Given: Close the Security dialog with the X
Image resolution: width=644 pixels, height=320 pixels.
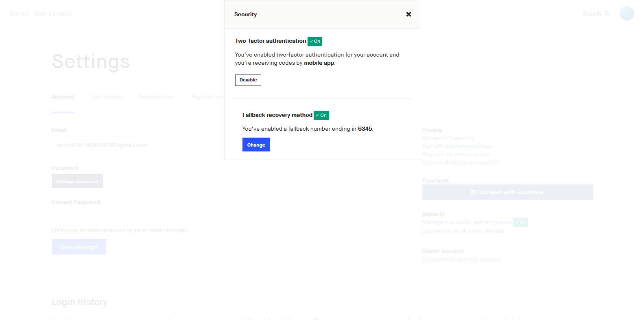Looking at the screenshot, I should click(x=408, y=14).
